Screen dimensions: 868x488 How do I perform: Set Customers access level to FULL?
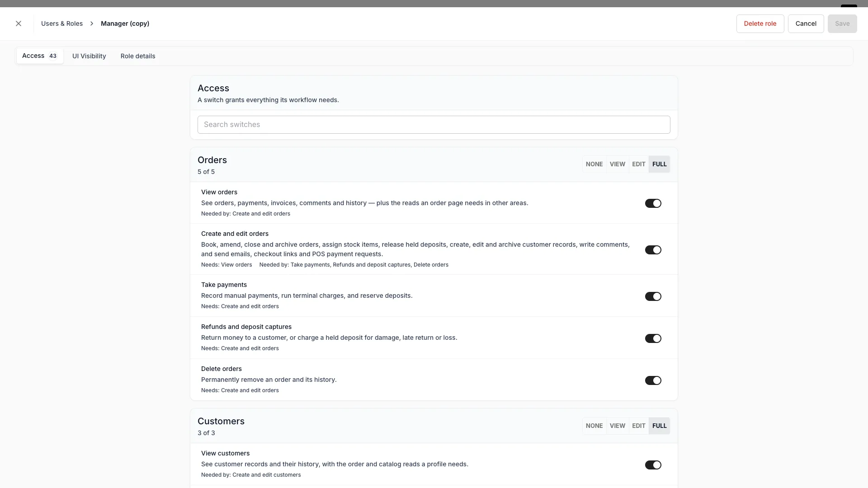659,426
